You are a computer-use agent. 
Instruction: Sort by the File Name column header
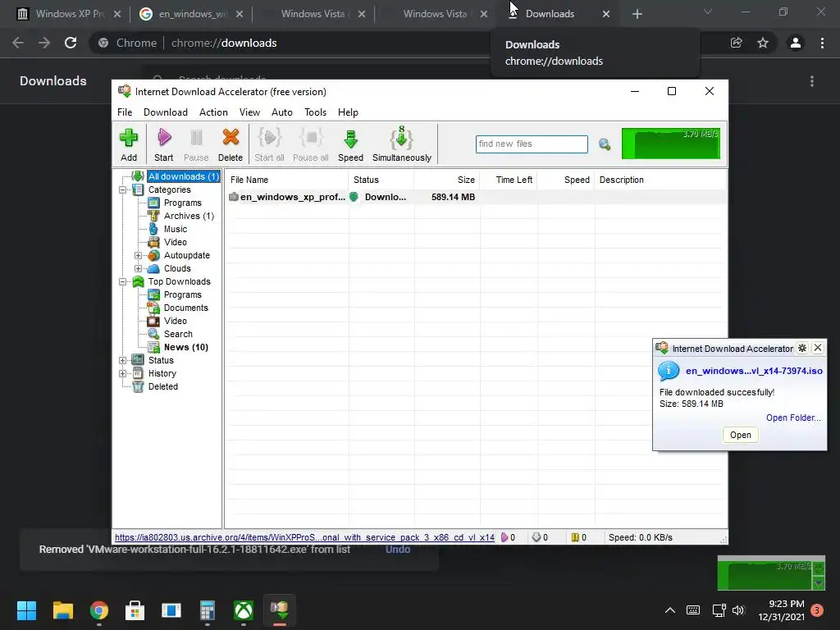click(x=287, y=180)
